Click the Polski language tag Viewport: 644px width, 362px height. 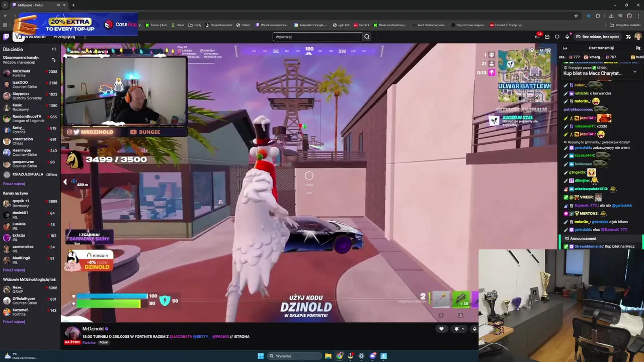coord(104,342)
